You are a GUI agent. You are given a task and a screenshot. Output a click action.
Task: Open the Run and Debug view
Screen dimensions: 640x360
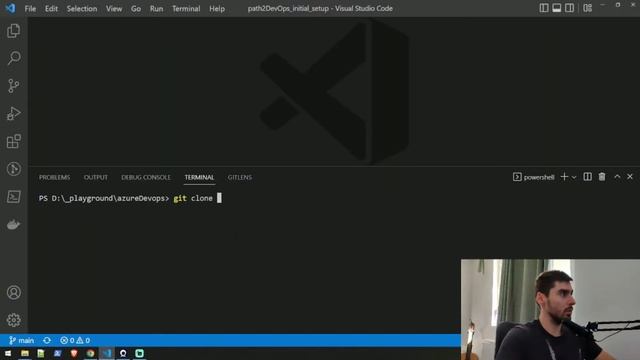[13, 113]
